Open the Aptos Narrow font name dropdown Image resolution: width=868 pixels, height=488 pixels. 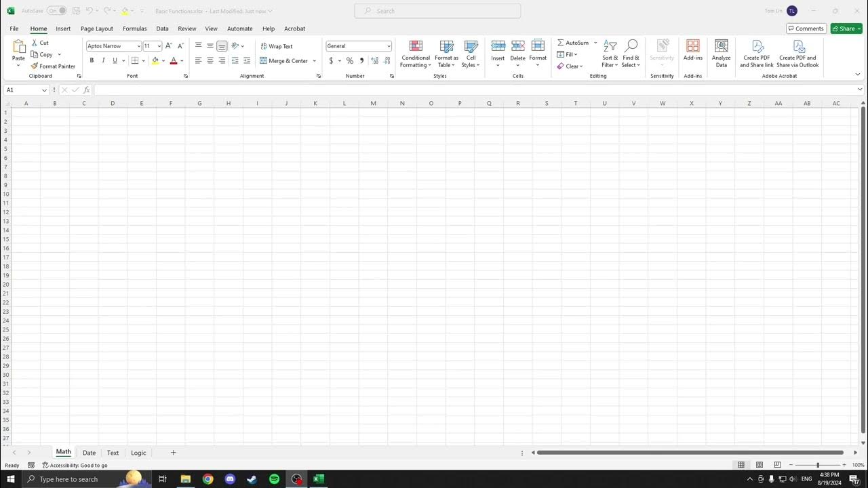pos(139,46)
